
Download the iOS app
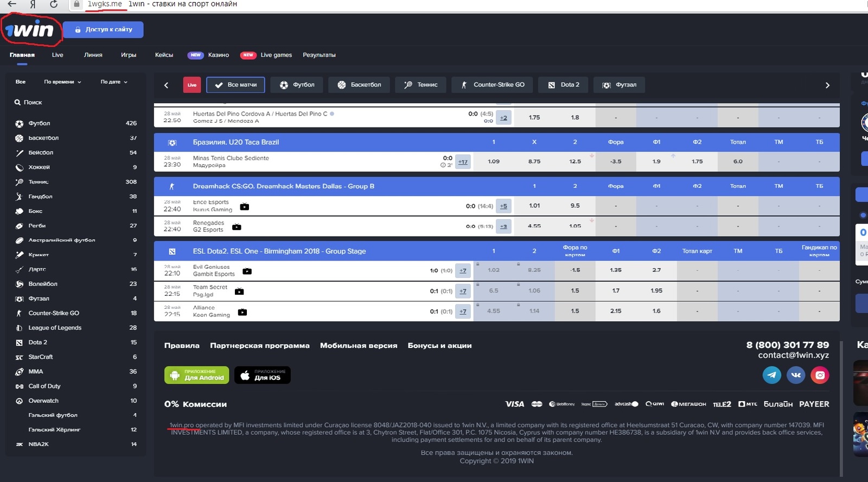[x=263, y=375]
